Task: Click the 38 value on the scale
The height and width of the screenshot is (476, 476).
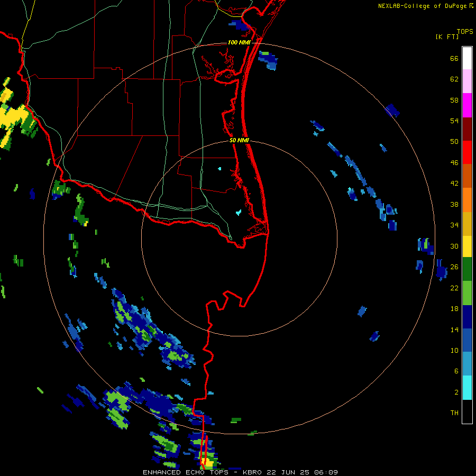Action: click(454, 204)
